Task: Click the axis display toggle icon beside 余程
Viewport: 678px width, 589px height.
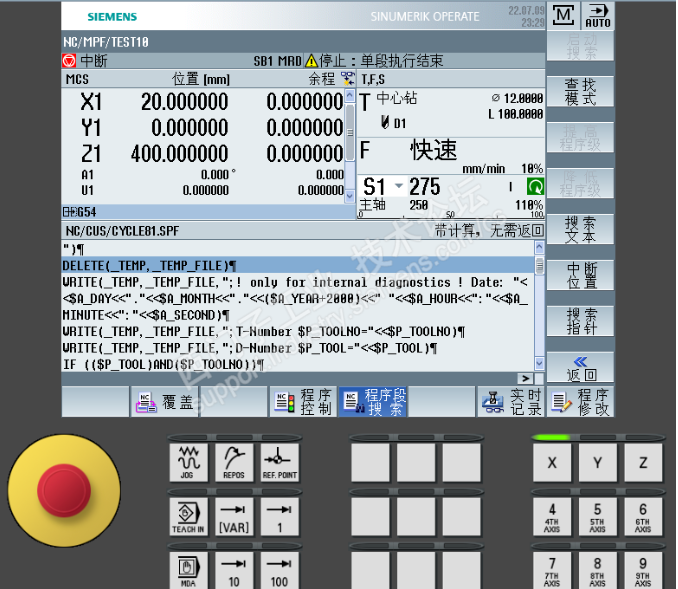Action: tap(347, 79)
